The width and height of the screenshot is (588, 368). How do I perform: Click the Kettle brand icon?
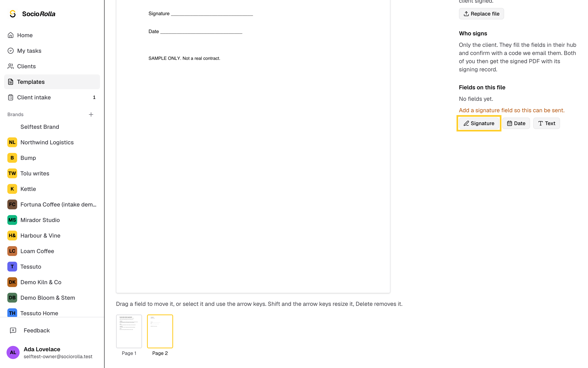pyautogui.click(x=12, y=189)
